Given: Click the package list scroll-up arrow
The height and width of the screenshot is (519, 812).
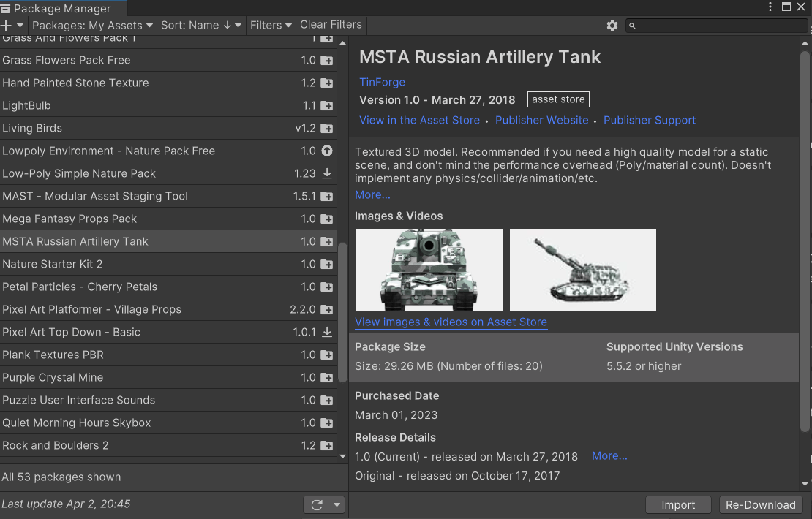Looking at the screenshot, I should click(x=342, y=43).
